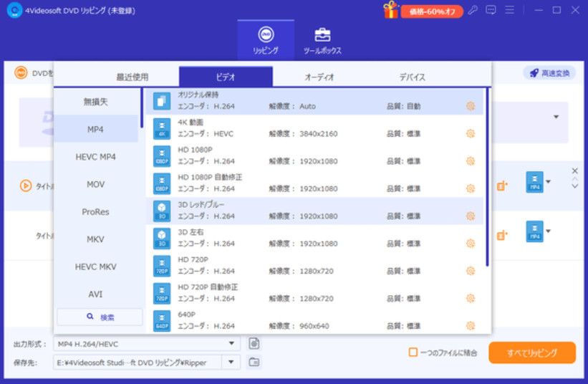
Task: Click the key register icon
Action: point(473,10)
